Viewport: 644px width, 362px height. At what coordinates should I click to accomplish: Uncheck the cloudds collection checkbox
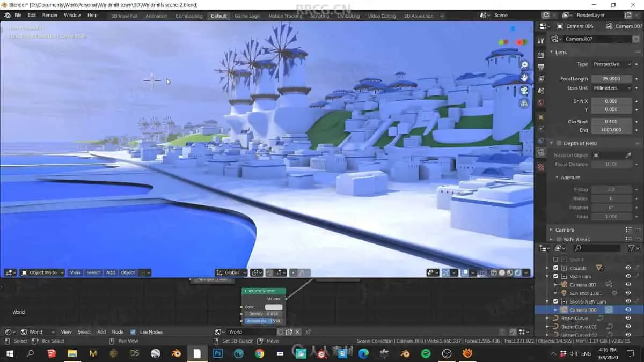point(556,268)
